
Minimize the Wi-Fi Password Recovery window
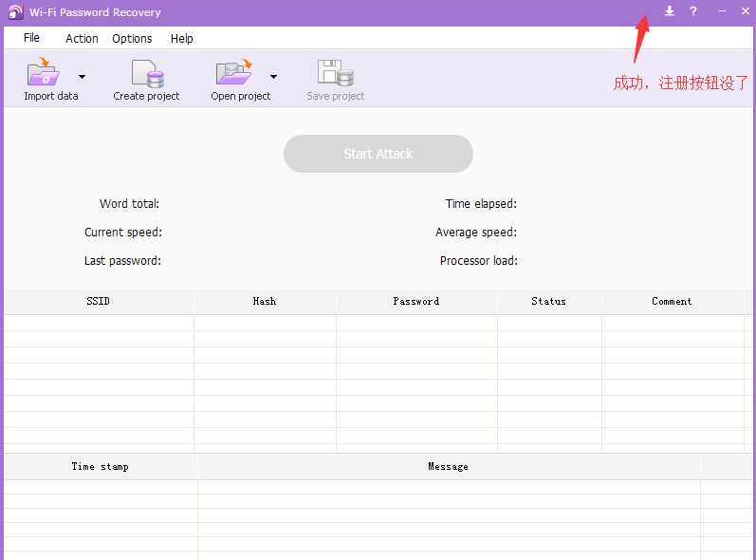point(721,10)
